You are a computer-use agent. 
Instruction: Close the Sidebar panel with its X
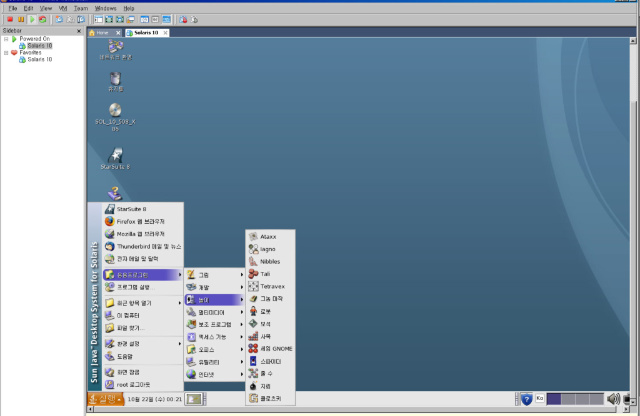(x=79, y=31)
